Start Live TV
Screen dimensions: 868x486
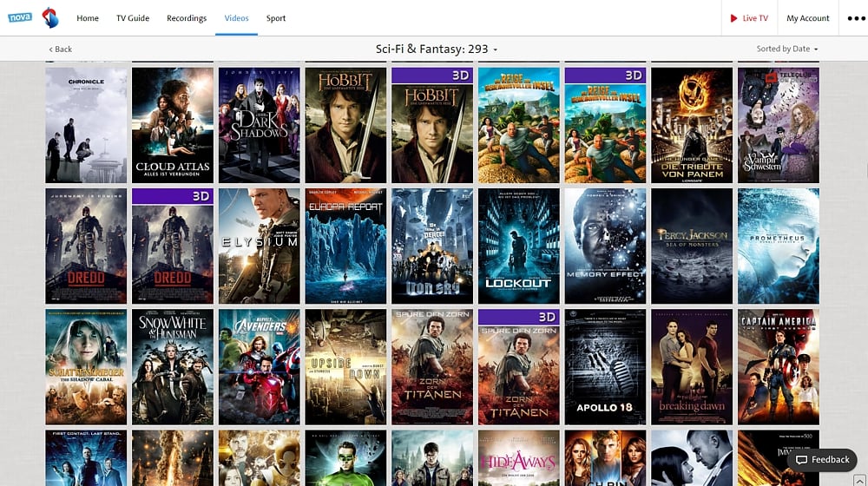point(749,18)
